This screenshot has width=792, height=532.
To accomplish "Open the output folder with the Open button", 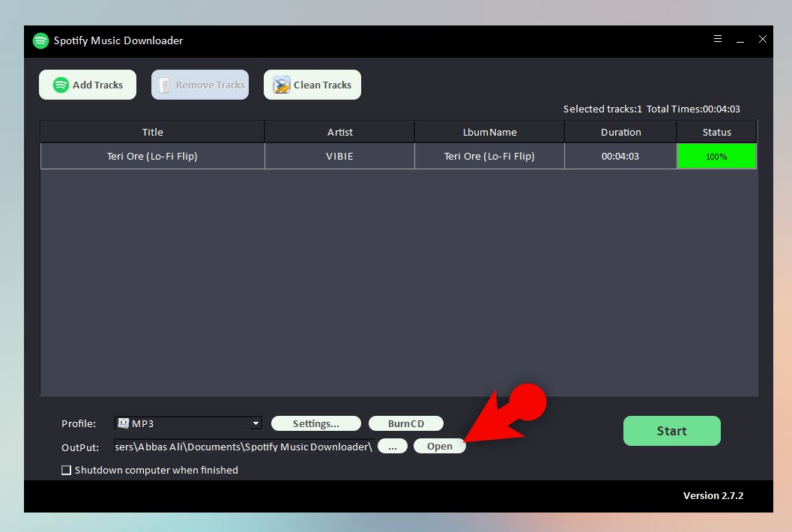I will click(x=439, y=446).
